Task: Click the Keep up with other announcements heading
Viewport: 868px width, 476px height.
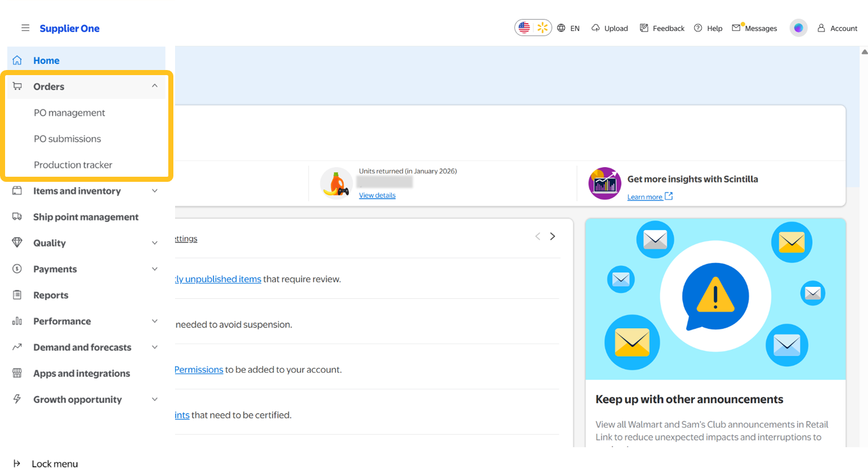Action: click(690, 399)
